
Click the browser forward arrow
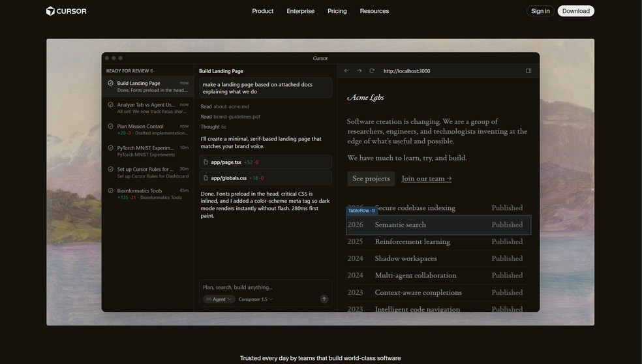359,71
